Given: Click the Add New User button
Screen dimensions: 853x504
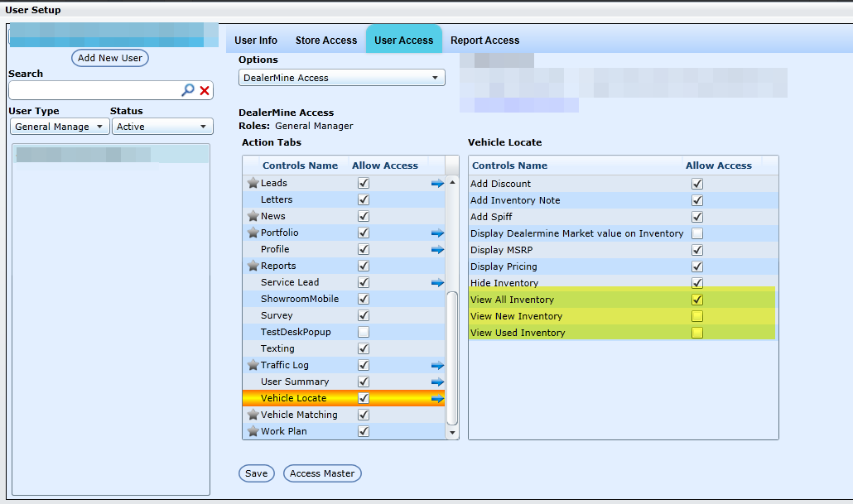Looking at the screenshot, I should tap(110, 58).
